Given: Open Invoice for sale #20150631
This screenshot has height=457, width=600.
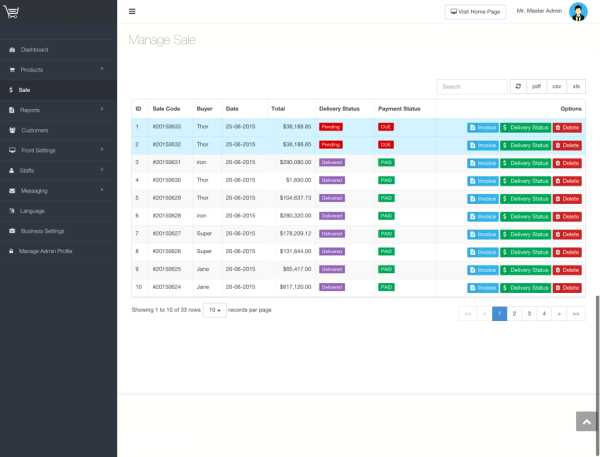Looking at the screenshot, I should 482,163.
